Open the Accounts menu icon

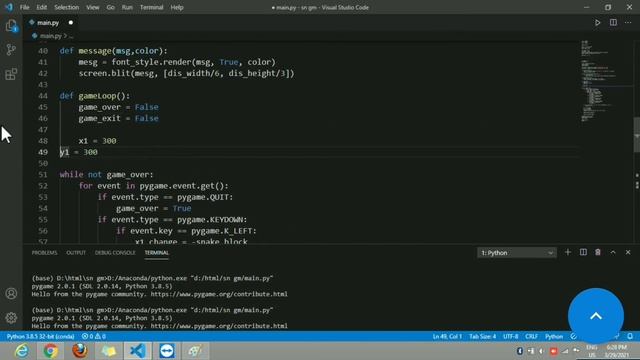11,293
